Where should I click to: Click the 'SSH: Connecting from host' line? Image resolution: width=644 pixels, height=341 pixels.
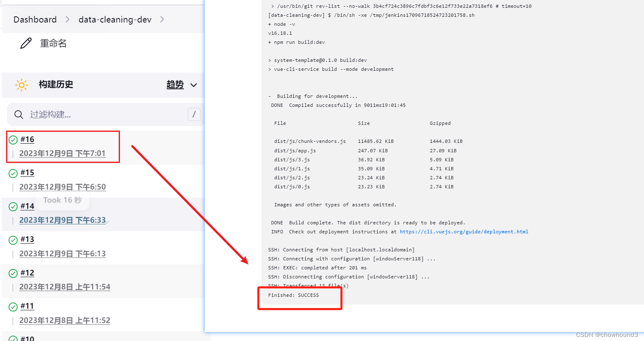341,250
